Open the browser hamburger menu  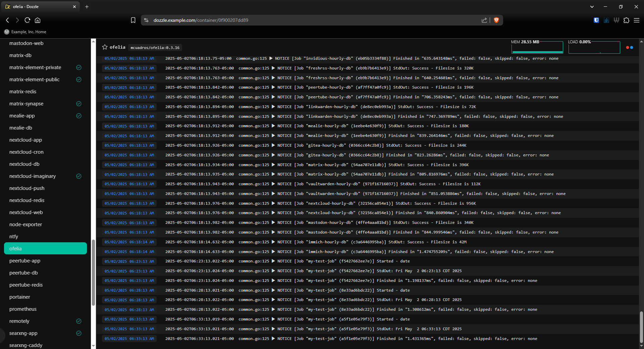click(x=636, y=20)
